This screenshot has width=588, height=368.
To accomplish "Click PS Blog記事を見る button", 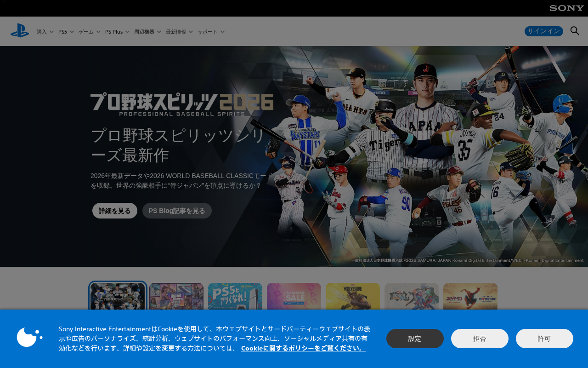I will (177, 211).
